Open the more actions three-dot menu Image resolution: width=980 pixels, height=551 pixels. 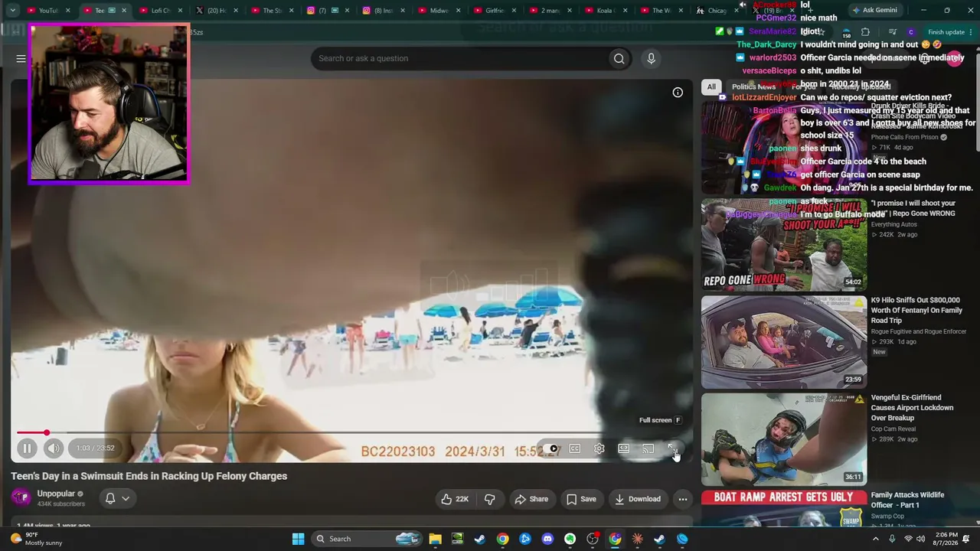[683, 499]
